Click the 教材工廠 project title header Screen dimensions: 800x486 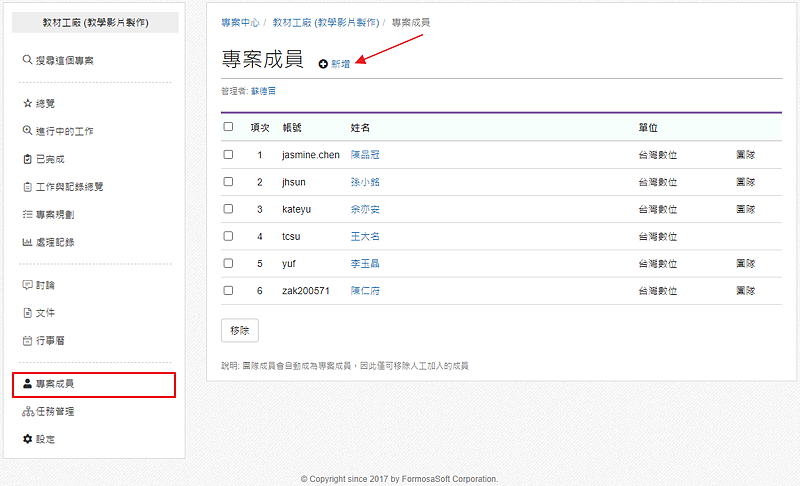[x=96, y=22]
